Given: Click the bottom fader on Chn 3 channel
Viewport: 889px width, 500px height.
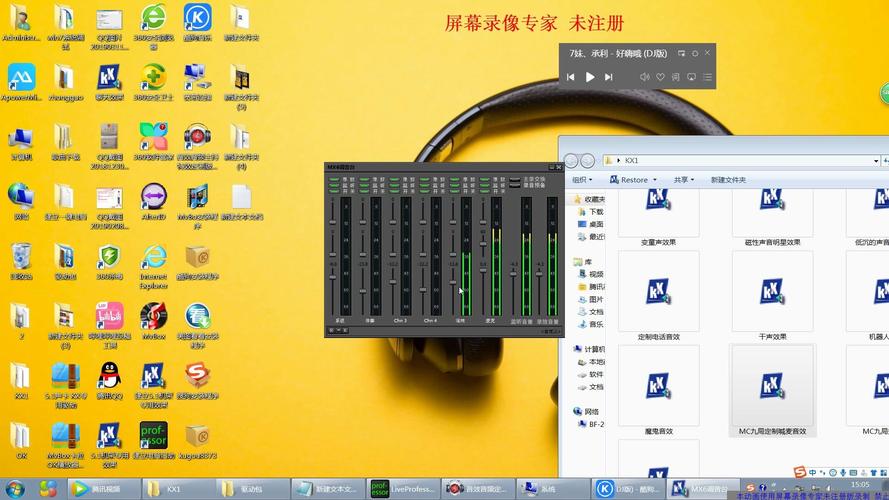Looking at the screenshot, I should click(393, 282).
